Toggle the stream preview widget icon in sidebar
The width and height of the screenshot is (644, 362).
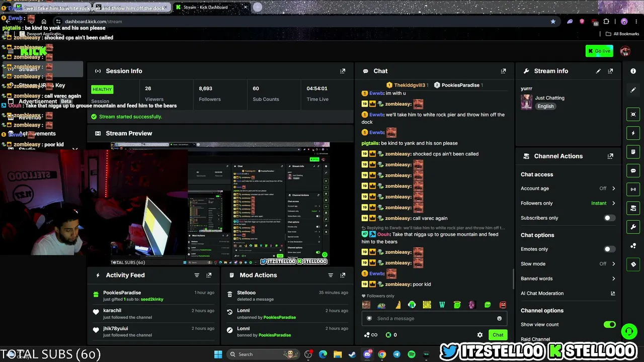coord(633,114)
